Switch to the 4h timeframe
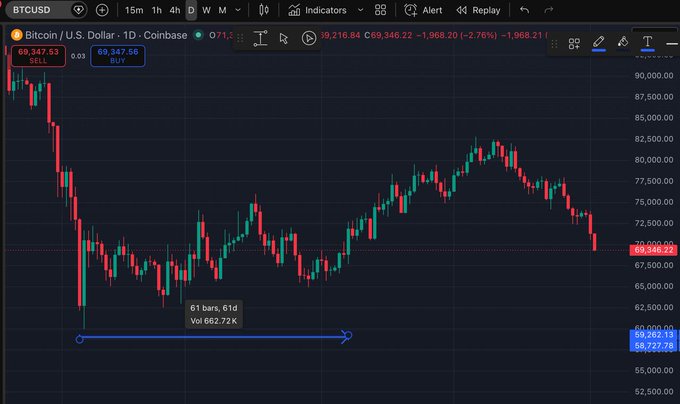The height and width of the screenshot is (404, 680). tap(175, 10)
